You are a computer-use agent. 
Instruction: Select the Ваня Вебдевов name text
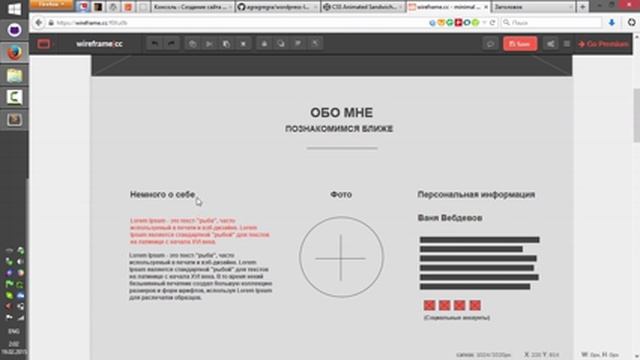450,218
